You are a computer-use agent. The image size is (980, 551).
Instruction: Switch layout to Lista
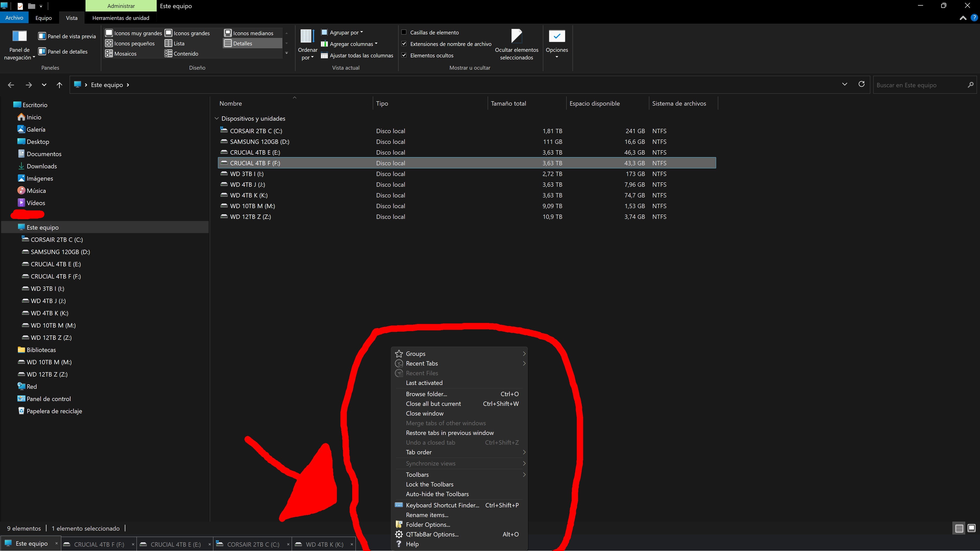click(x=175, y=43)
